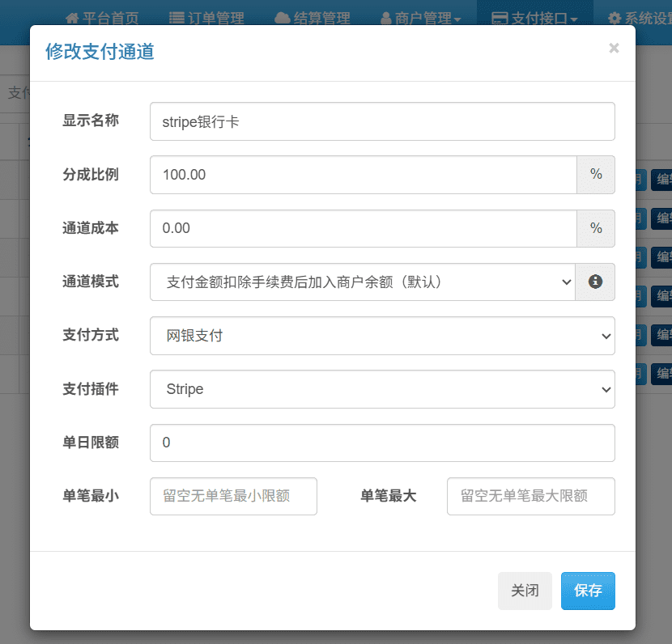Click the 通道成本 input field
672x644 pixels.
(x=363, y=228)
